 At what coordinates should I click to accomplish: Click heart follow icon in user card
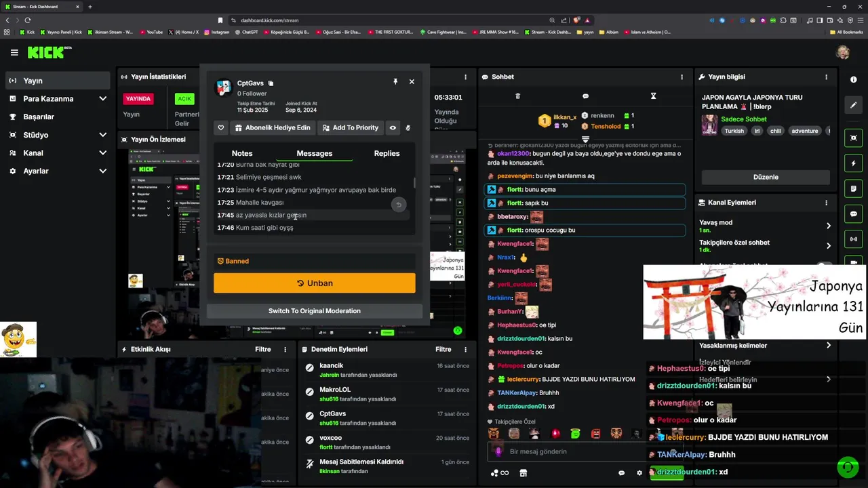click(x=221, y=127)
